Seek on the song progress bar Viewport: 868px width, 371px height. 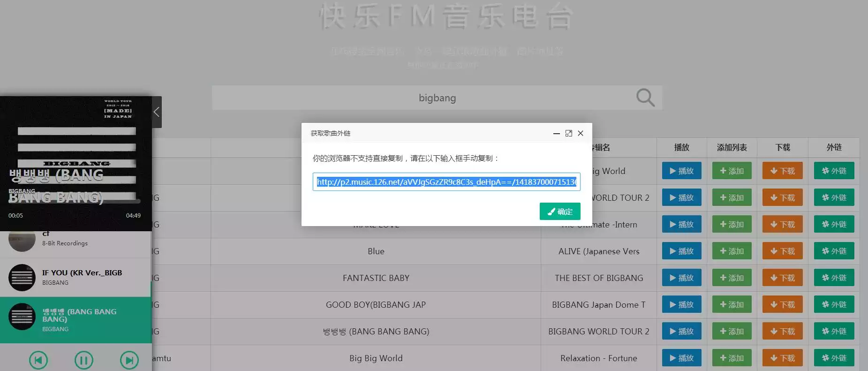click(x=74, y=201)
